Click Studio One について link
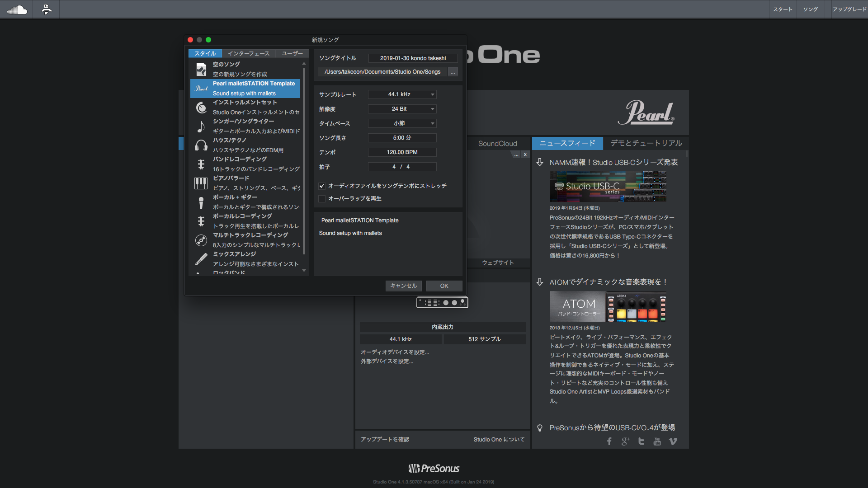This screenshot has width=868, height=488. (499, 439)
